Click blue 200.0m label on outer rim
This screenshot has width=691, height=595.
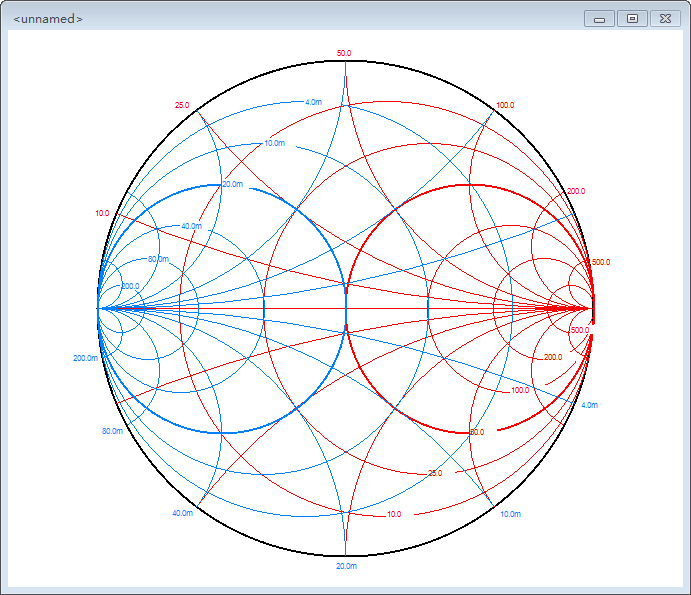pos(86,358)
